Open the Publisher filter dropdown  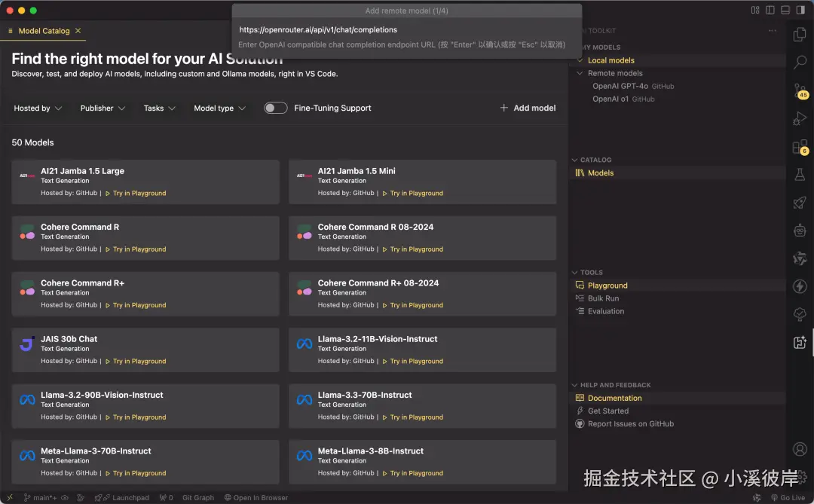coord(103,108)
